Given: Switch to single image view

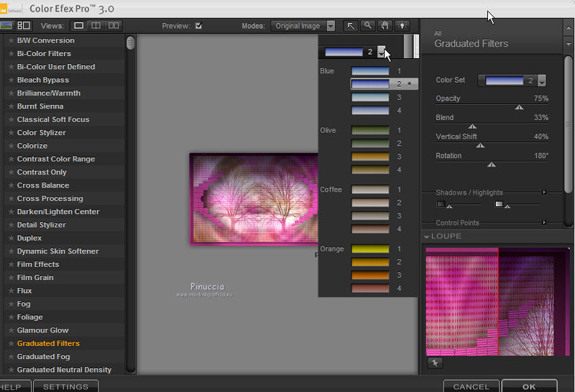Looking at the screenshot, I should [x=79, y=26].
